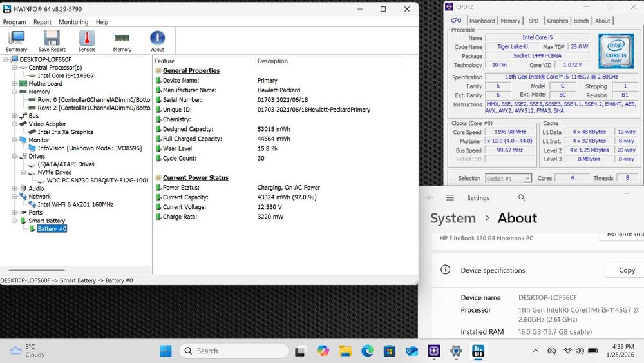The image size is (644, 363).
Task: Open Task View from the taskbar
Action: (x=300, y=351)
